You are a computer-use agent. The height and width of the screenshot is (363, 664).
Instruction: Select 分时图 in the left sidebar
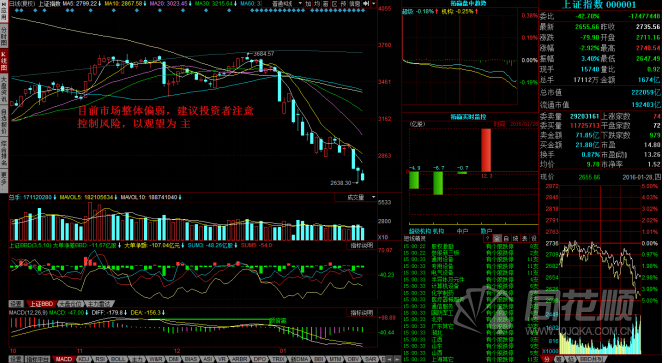(4, 36)
